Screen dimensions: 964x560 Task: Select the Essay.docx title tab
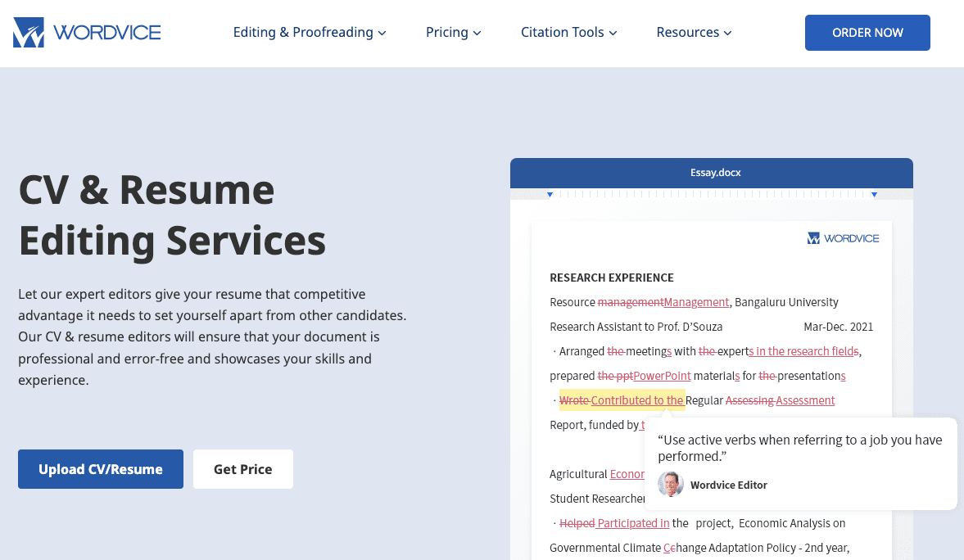coord(715,172)
